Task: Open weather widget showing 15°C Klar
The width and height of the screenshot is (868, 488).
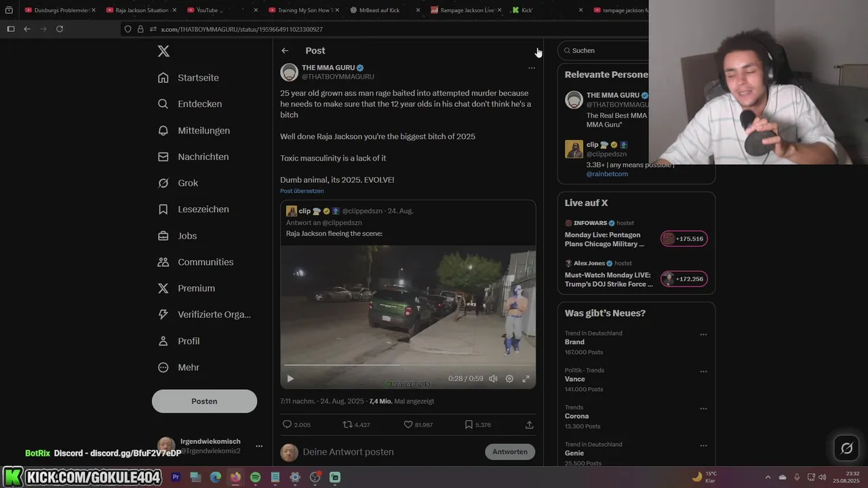Action: [x=705, y=477]
